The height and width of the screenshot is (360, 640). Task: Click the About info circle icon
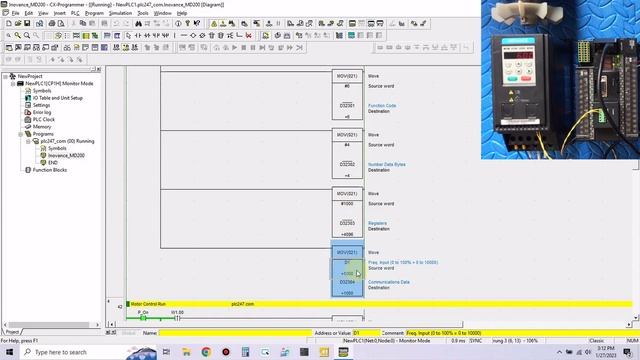coord(178,24)
